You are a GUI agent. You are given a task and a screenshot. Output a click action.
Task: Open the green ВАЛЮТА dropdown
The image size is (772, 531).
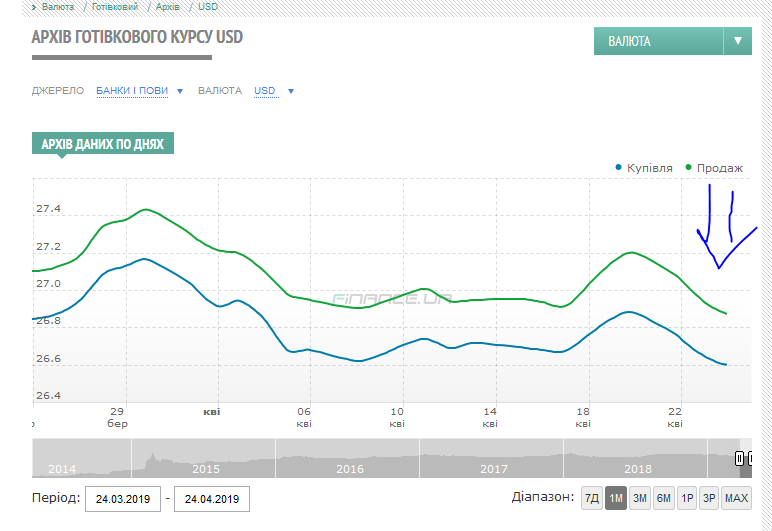pyautogui.click(x=658, y=41)
